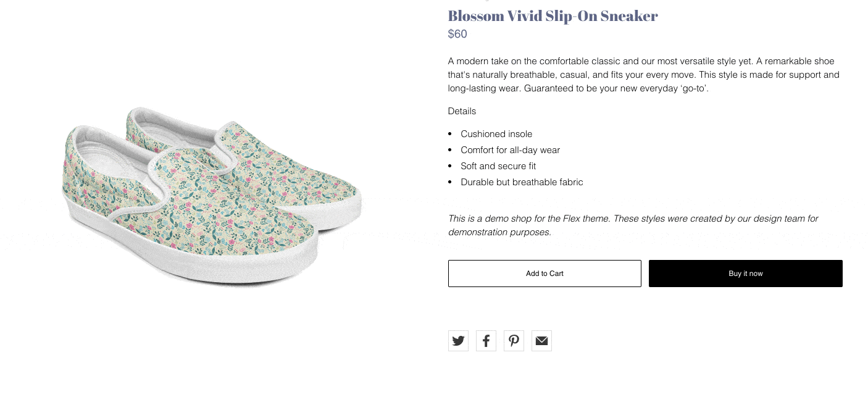Click the Details heading
This screenshot has width=868, height=397.
(x=462, y=111)
